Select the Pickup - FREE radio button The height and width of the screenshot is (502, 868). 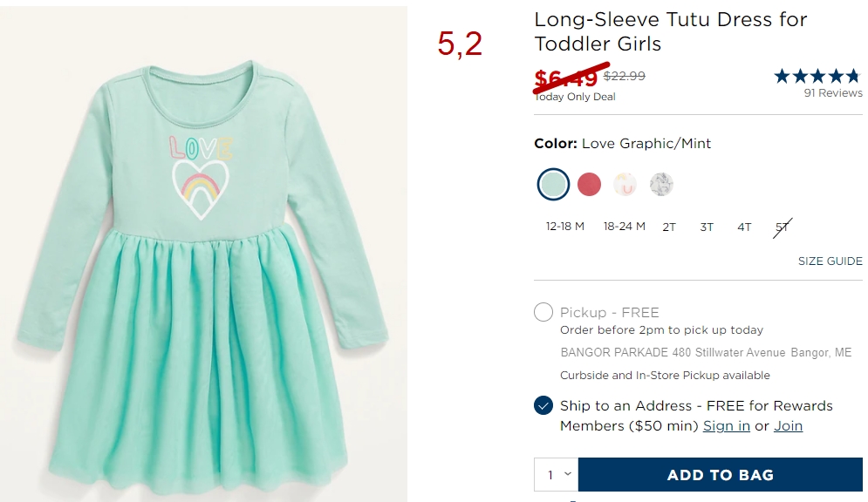pyautogui.click(x=543, y=312)
